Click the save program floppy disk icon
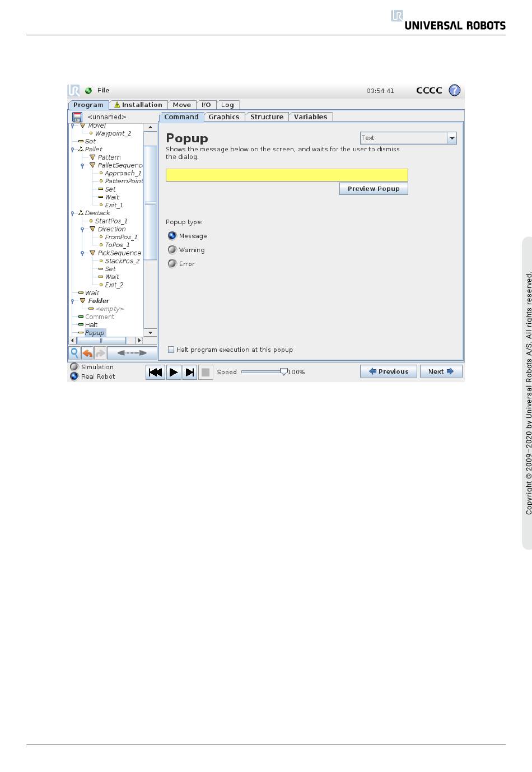 point(77,117)
